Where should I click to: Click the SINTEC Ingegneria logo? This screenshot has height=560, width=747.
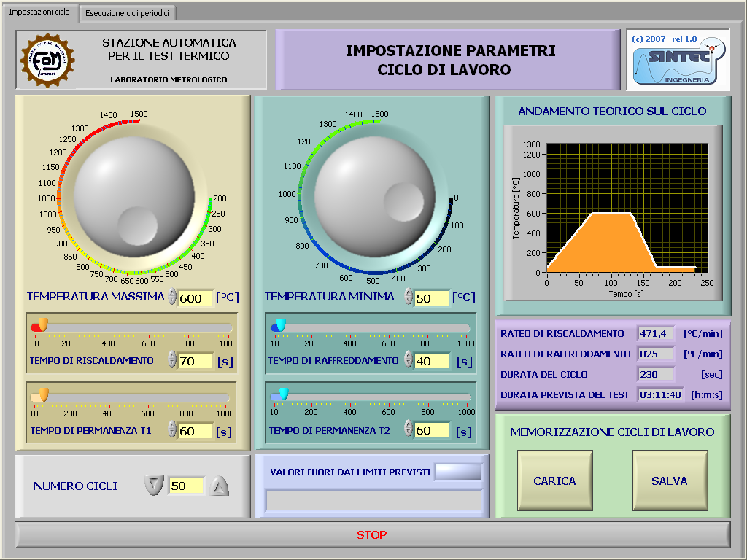(x=678, y=60)
